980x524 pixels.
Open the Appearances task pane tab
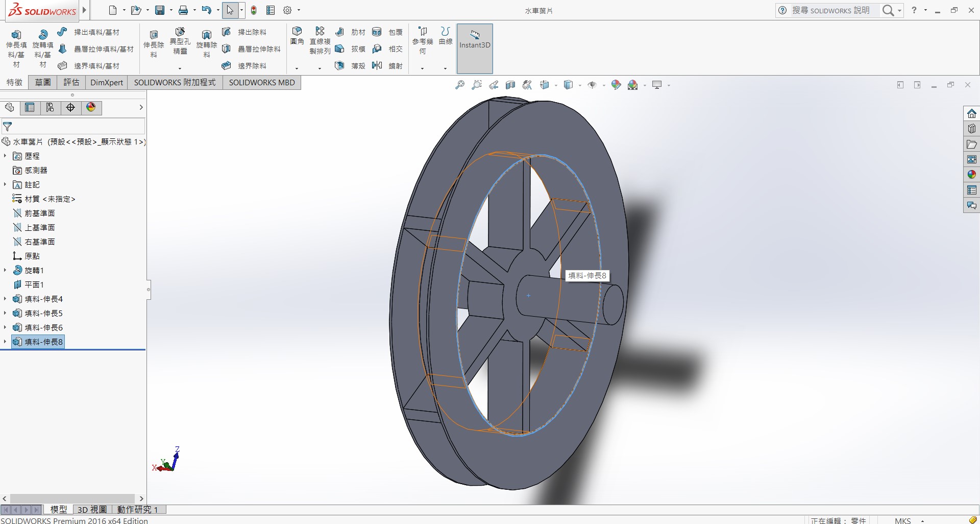971,175
